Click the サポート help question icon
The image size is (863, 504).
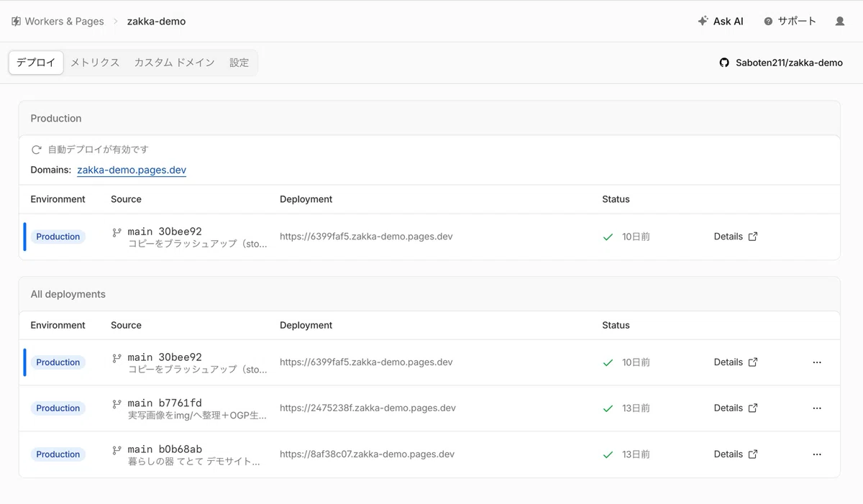click(768, 22)
